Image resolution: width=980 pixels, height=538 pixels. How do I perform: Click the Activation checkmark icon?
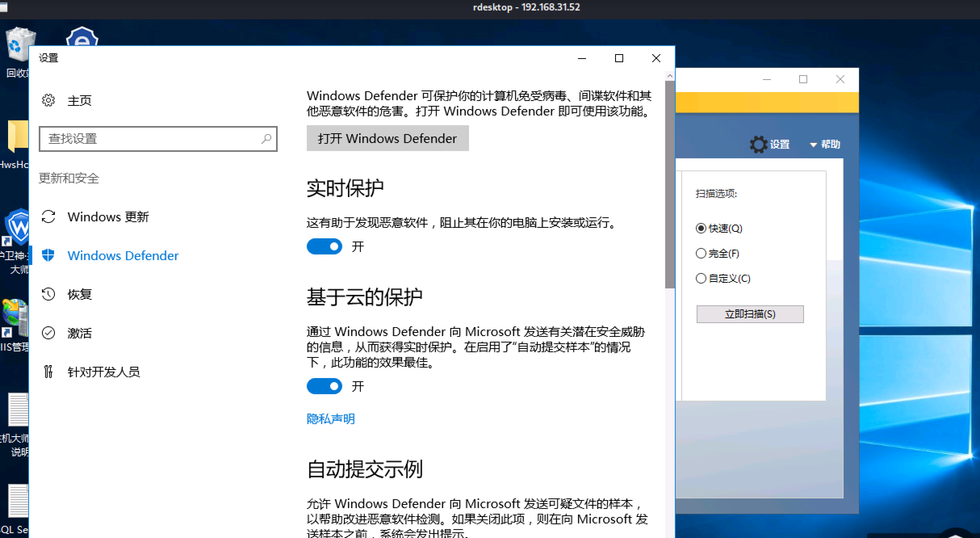48,333
